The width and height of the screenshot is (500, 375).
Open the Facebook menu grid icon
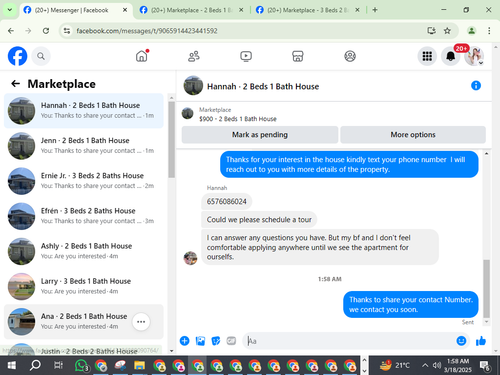click(427, 56)
